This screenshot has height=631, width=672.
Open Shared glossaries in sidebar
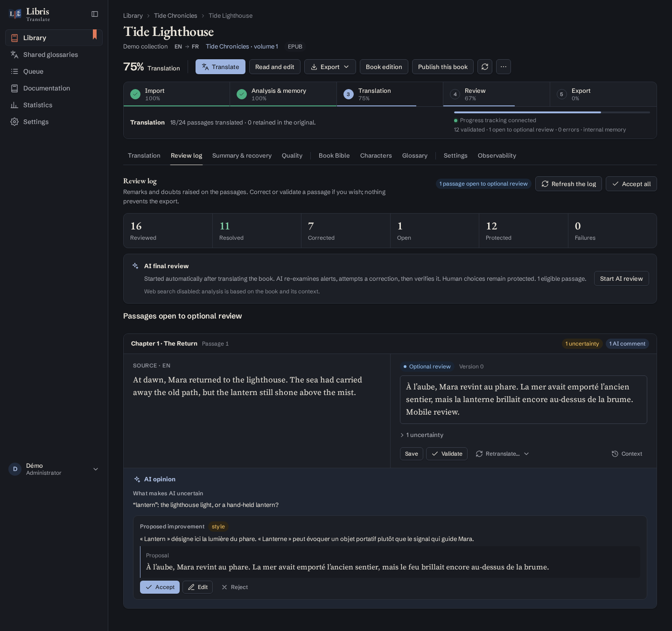pos(54,55)
